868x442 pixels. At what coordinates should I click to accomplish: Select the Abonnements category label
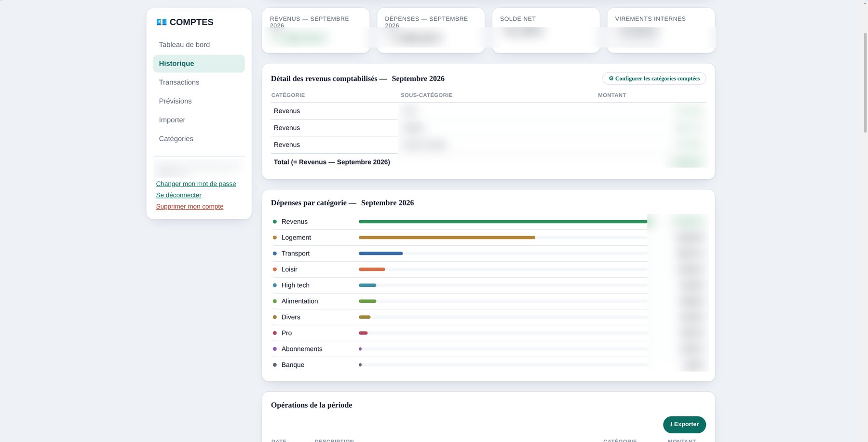[x=302, y=349]
